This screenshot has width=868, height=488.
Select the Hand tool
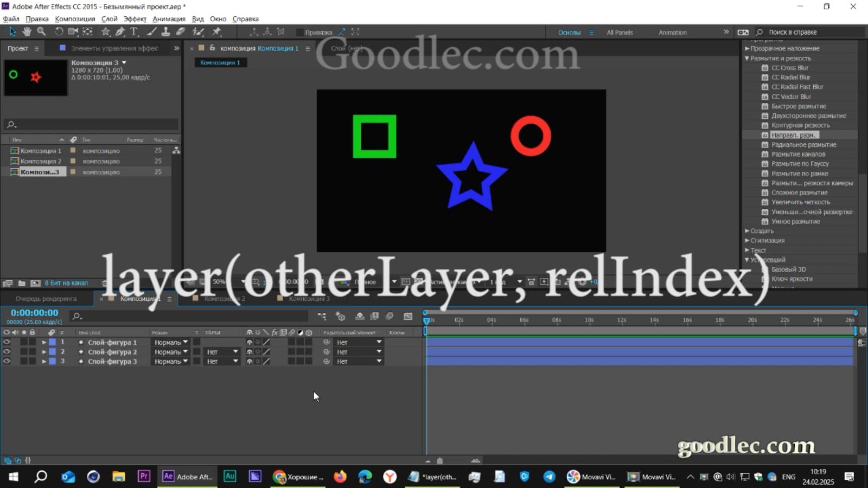pos(27,31)
